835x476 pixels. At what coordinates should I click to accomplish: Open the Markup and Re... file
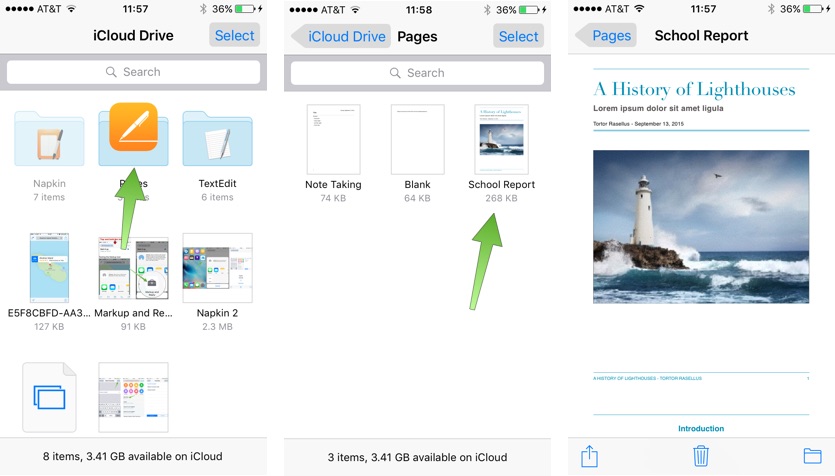tap(133, 267)
